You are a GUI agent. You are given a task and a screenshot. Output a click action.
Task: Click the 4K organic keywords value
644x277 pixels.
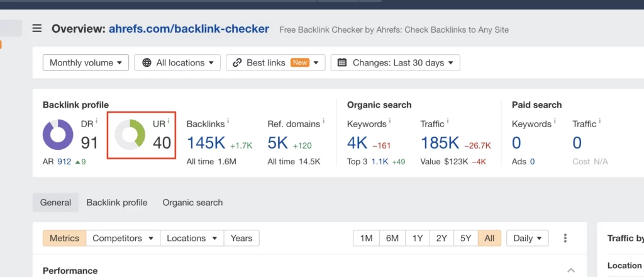click(357, 143)
